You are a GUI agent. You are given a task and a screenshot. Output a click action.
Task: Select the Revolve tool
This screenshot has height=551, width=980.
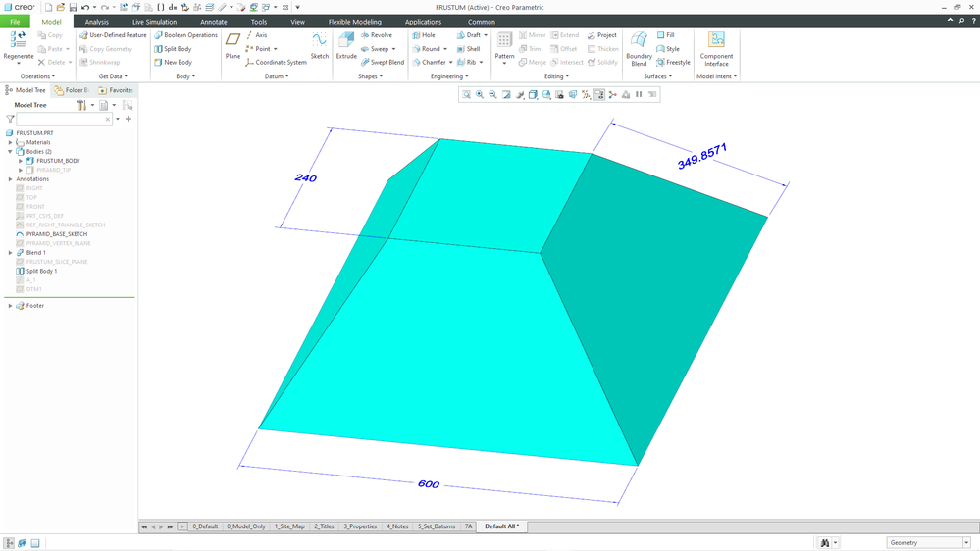coord(377,35)
